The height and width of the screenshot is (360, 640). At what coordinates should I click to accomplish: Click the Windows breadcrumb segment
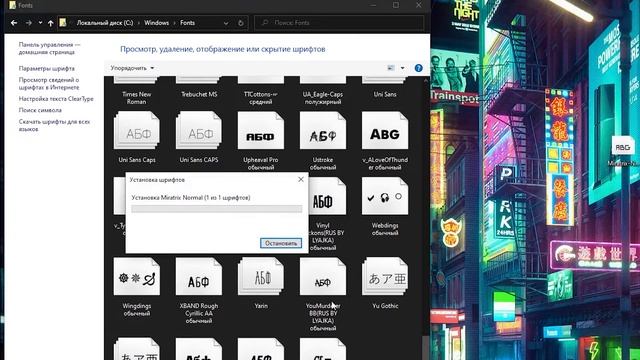156,23
